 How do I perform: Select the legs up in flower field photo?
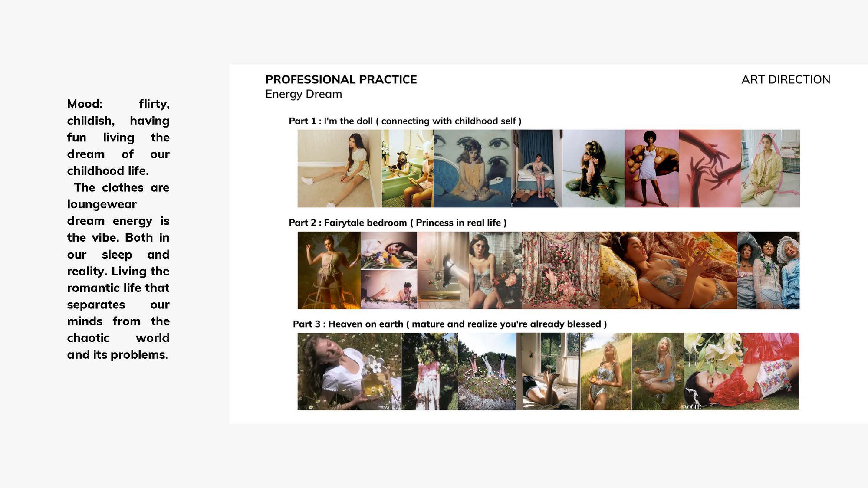coord(487,371)
